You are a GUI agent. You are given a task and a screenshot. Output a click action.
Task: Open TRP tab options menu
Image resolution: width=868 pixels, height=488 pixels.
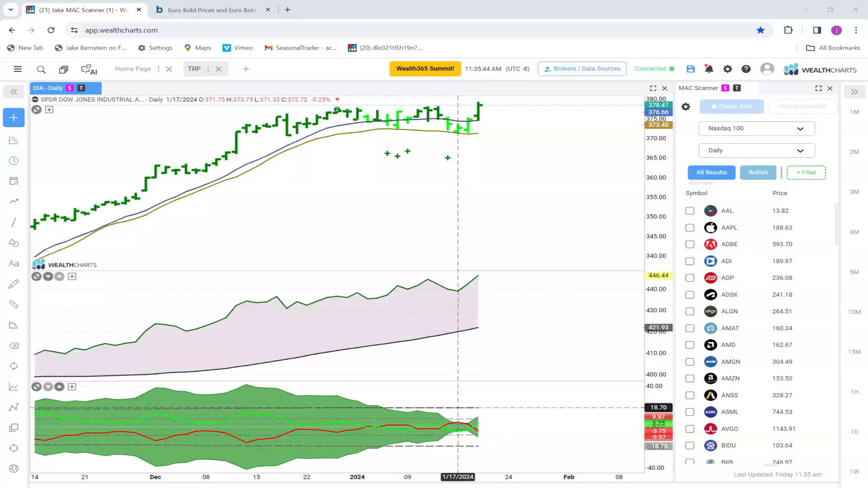click(208, 69)
